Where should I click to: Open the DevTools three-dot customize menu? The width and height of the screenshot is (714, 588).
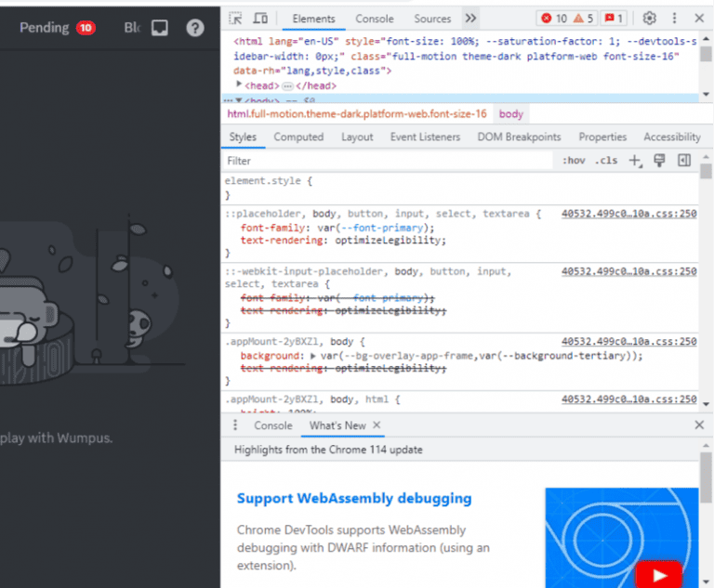click(674, 19)
